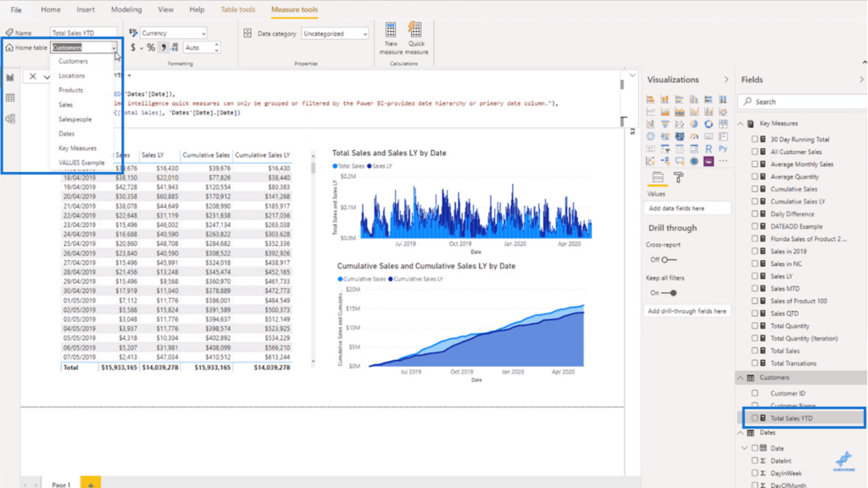
Task: Apply thousands separator comma format
Action: coord(164,47)
